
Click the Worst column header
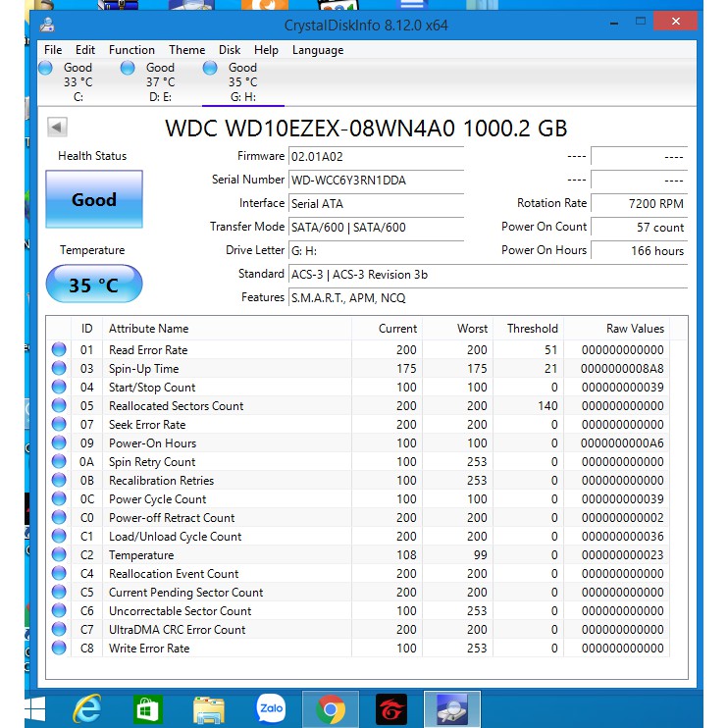click(457, 329)
